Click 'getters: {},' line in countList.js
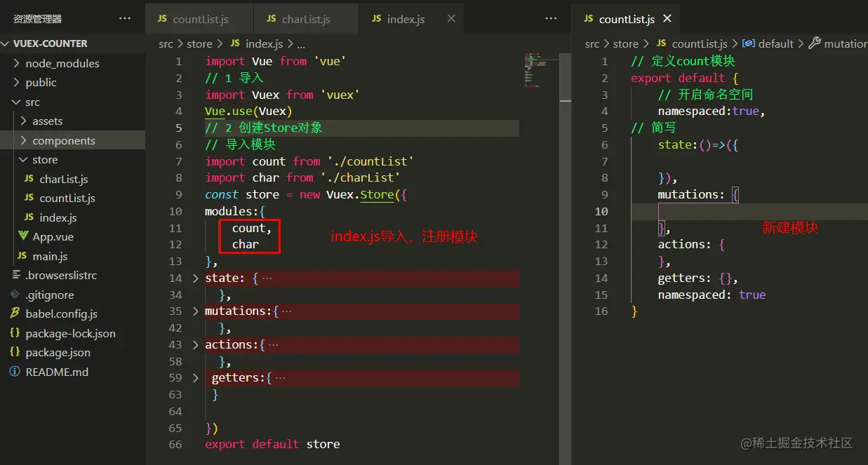868x465 pixels. click(x=698, y=278)
